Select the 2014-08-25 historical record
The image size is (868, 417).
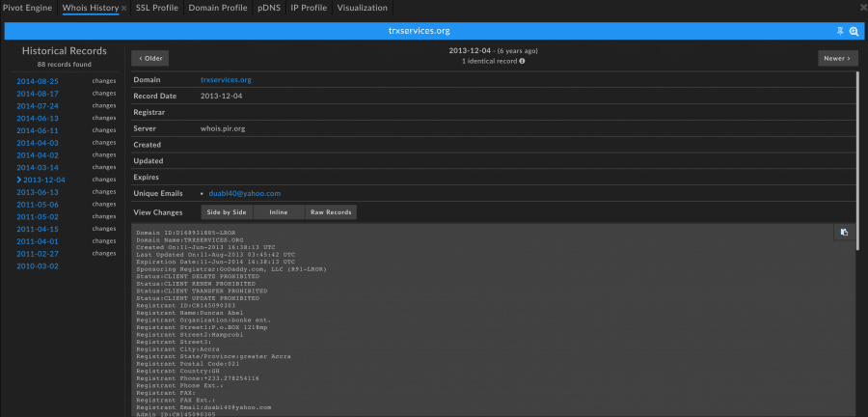(x=37, y=81)
